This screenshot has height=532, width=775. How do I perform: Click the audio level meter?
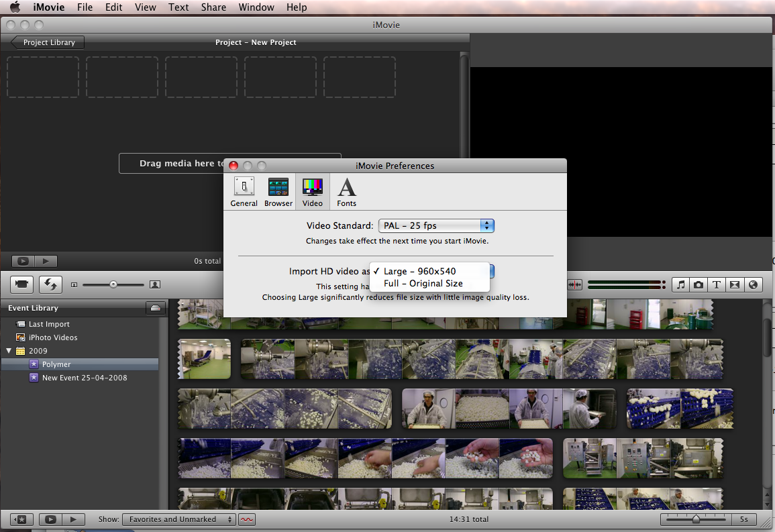(x=626, y=284)
